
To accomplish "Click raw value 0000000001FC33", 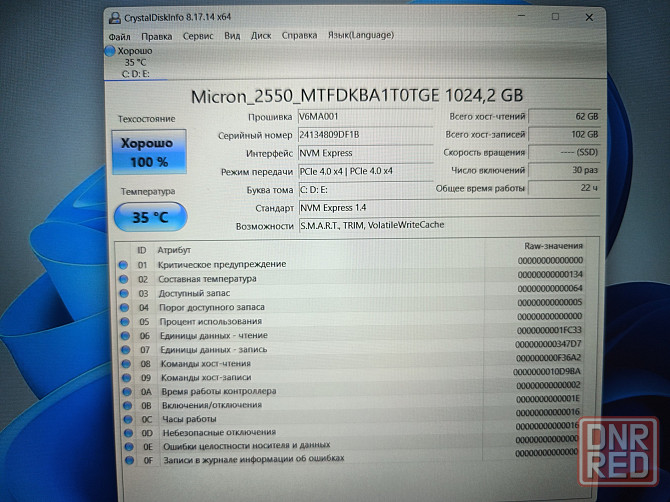I will point(549,330).
